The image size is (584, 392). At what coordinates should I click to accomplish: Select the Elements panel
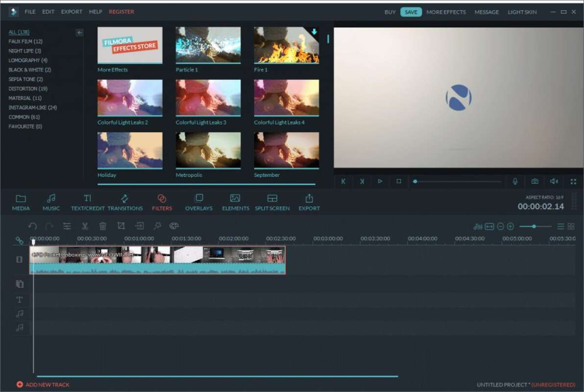point(235,202)
